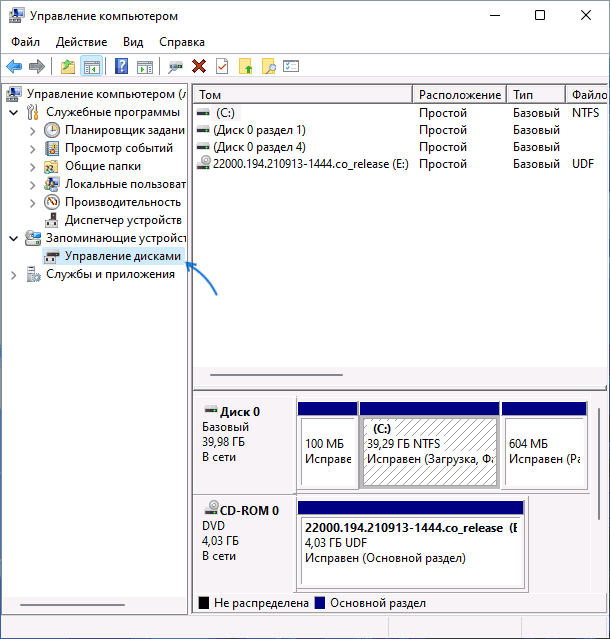The image size is (610, 639).
Task: Click the connect drive toolbar icon
Action: (175, 67)
